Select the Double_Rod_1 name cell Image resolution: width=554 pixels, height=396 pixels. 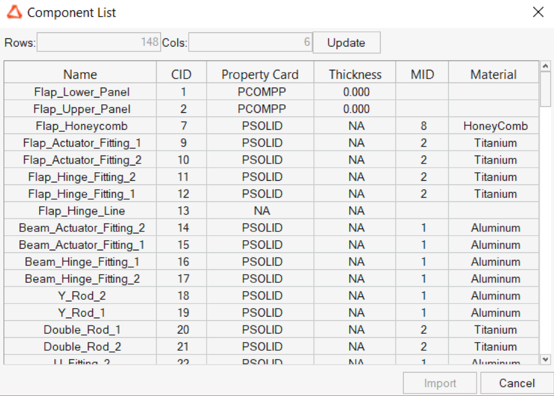(x=80, y=329)
